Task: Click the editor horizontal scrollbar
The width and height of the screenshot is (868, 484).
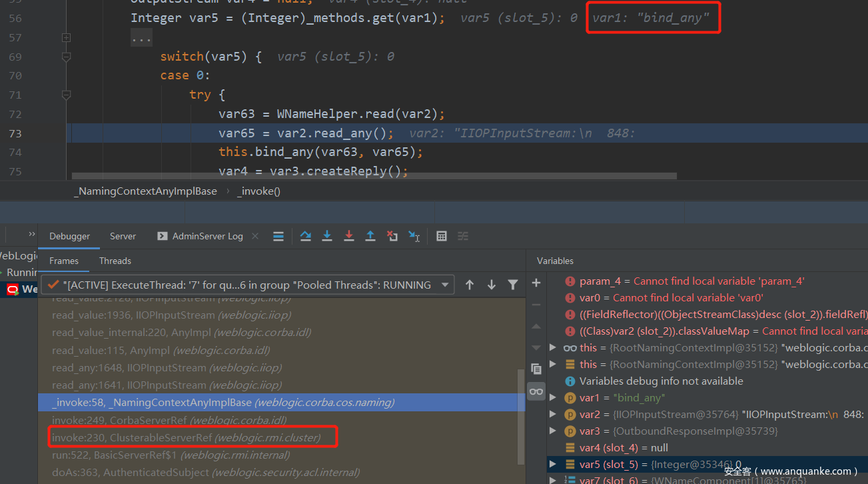Action: tap(373, 177)
